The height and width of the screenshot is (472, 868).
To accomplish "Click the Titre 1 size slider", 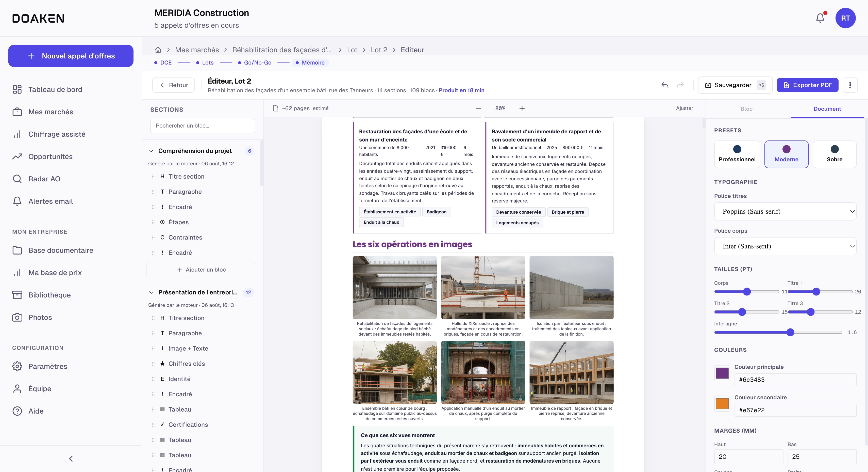I will pos(820,292).
